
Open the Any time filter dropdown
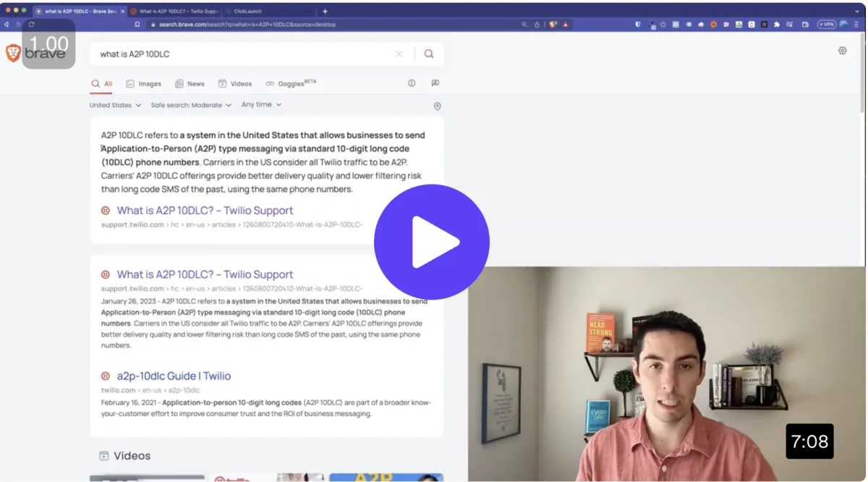point(261,105)
